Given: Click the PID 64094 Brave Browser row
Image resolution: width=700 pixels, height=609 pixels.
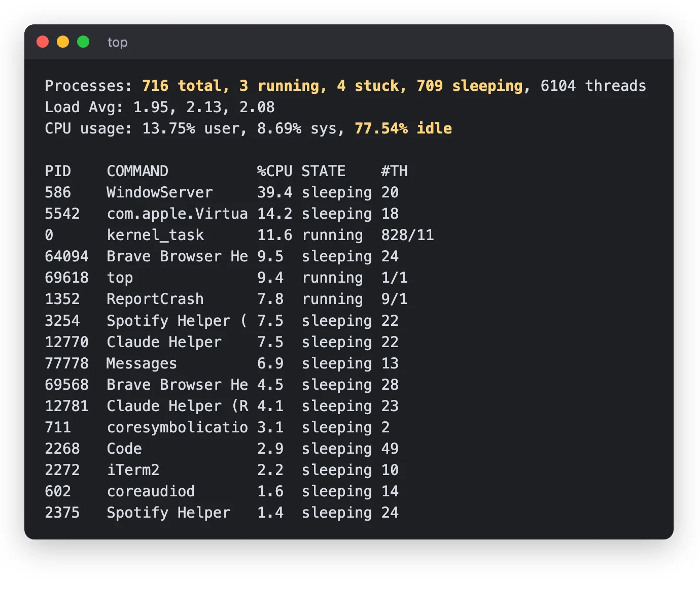Looking at the screenshot, I should (x=222, y=256).
